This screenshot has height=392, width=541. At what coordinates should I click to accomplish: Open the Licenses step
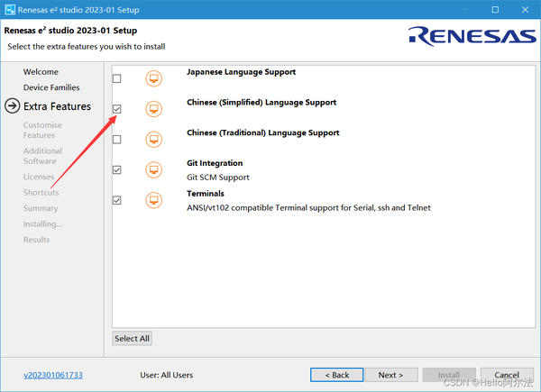pyautogui.click(x=39, y=177)
